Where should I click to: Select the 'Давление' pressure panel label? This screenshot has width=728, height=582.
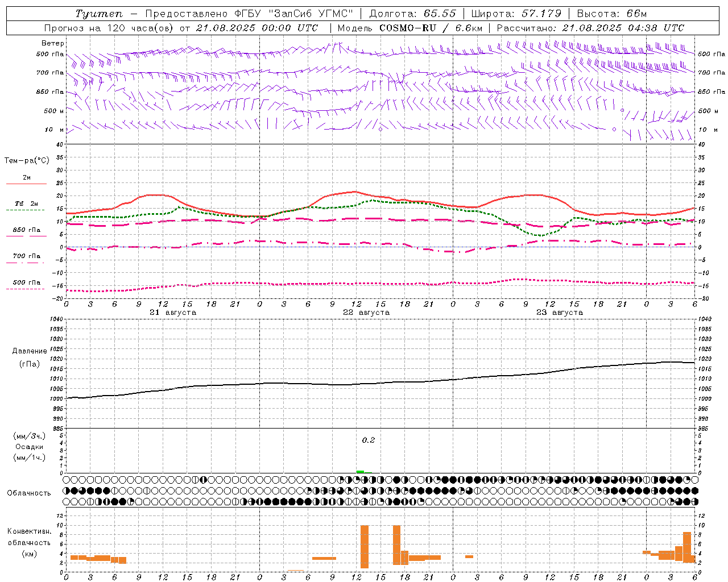(x=30, y=351)
